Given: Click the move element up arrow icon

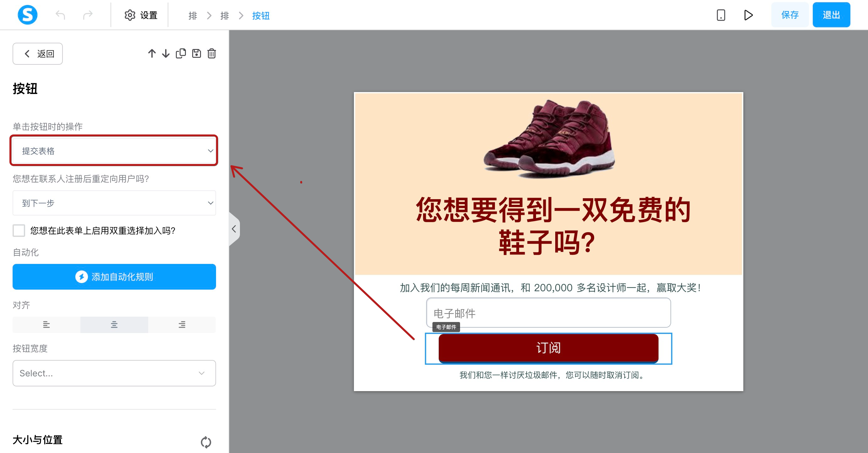Looking at the screenshot, I should click(x=152, y=54).
